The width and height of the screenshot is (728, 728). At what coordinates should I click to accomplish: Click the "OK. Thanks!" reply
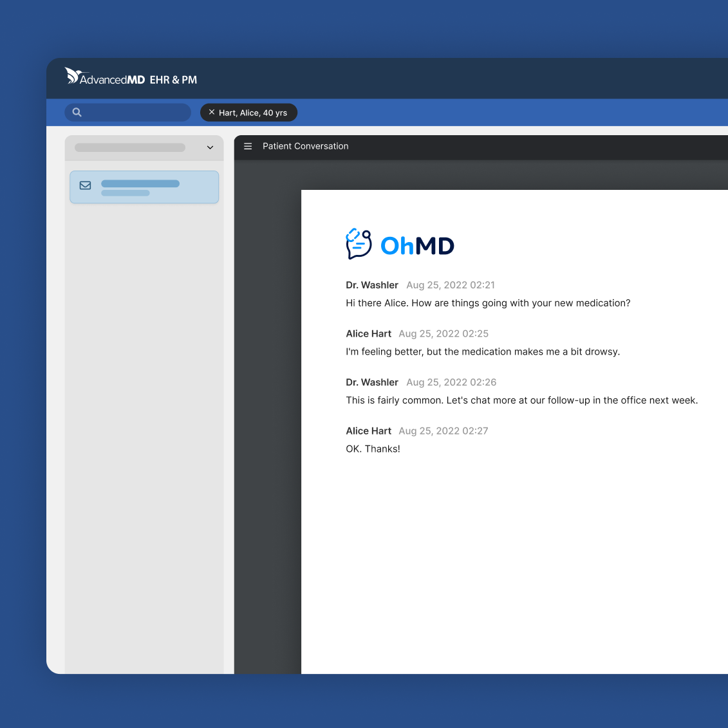pyautogui.click(x=373, y=449)
